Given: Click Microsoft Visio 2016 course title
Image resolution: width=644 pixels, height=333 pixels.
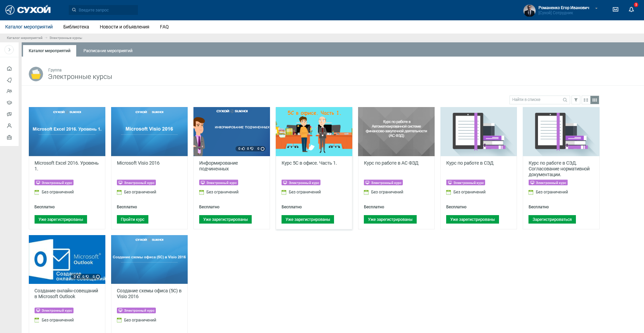Looking at the screenshot, I should tap(138, 163).
